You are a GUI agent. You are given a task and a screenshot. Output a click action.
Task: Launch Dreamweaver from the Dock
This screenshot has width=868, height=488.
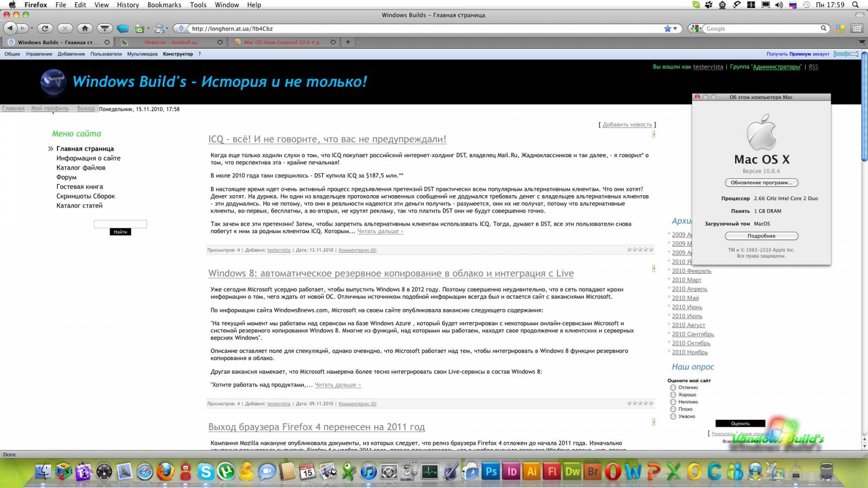point(573,472)
